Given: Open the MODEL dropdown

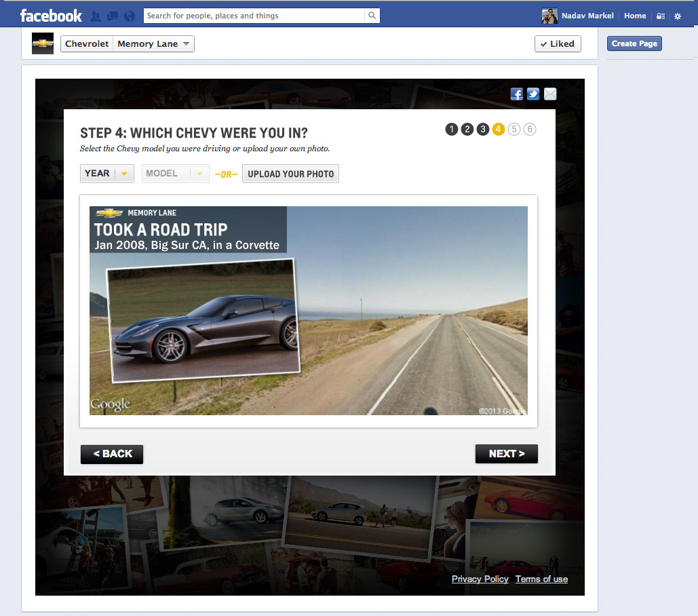Looking at the screenshot, I should click(x=176, y=174).
